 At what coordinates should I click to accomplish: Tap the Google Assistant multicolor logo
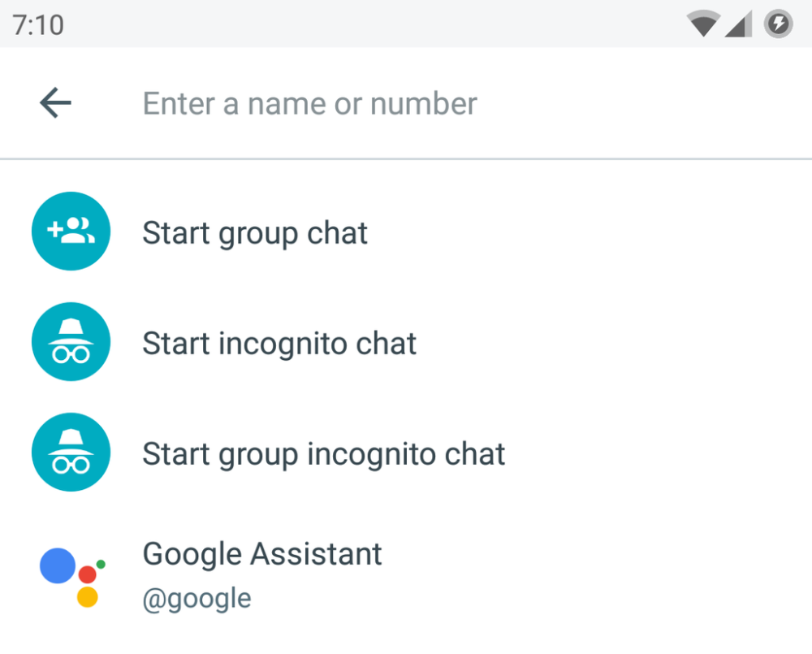pos(71,576)
